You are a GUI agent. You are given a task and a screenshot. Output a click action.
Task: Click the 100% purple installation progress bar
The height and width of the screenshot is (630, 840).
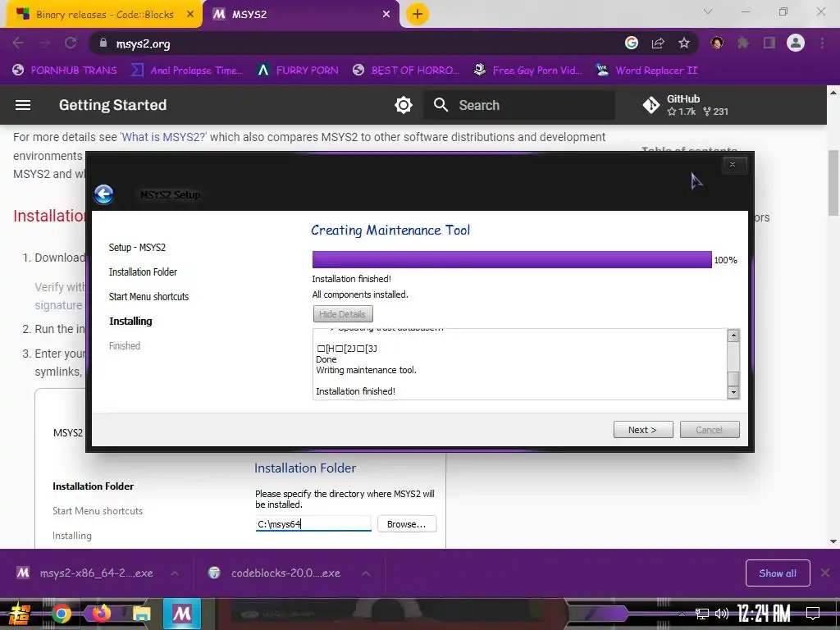click(x=512, y=260)
